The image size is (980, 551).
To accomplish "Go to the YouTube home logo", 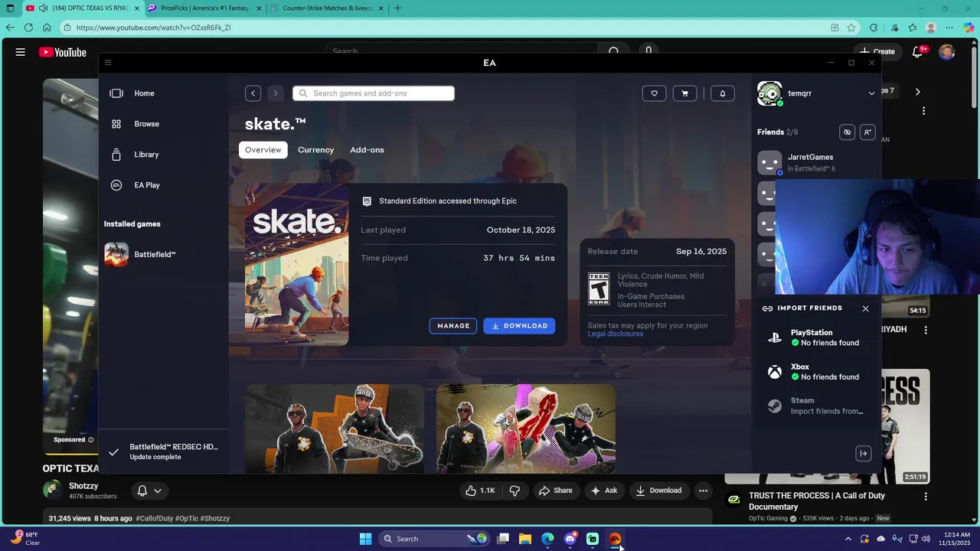I will 63,52.
